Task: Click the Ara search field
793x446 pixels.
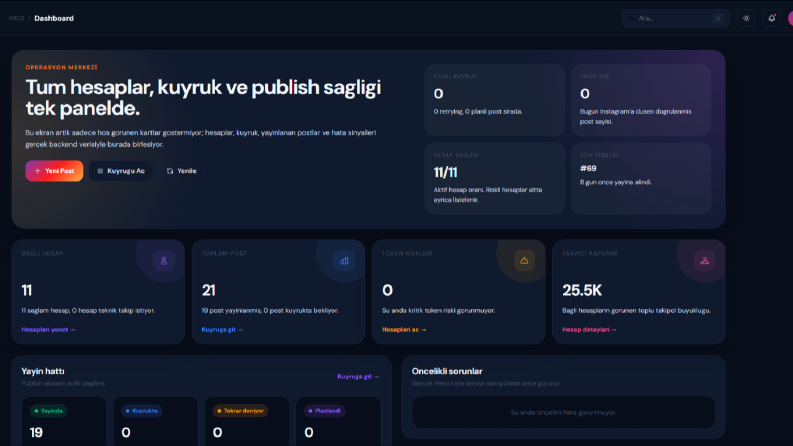Action: [676, 18]
